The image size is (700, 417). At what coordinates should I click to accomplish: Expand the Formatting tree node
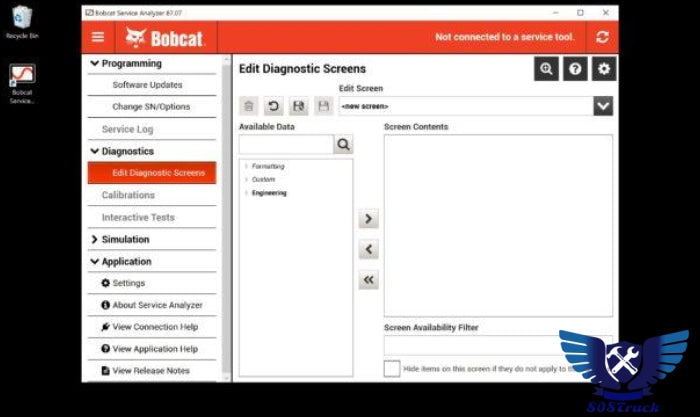coord(246,166)
